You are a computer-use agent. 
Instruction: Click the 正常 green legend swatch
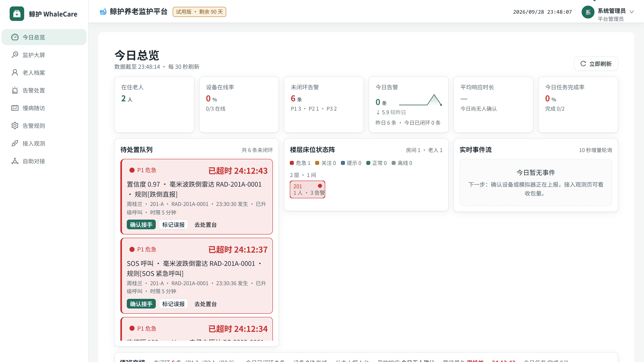368,163
